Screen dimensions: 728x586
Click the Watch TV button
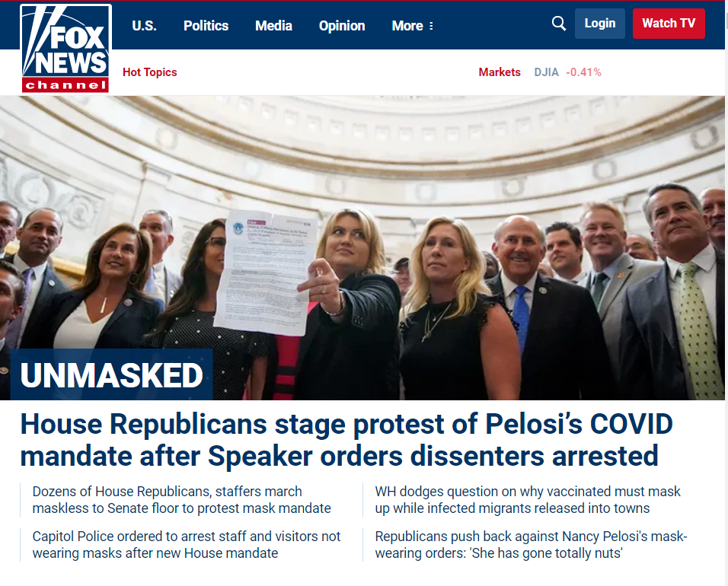pos(669,24)
